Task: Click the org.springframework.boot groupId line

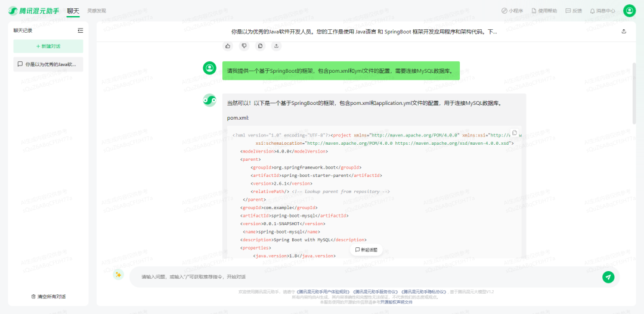Action: [306, 167]
